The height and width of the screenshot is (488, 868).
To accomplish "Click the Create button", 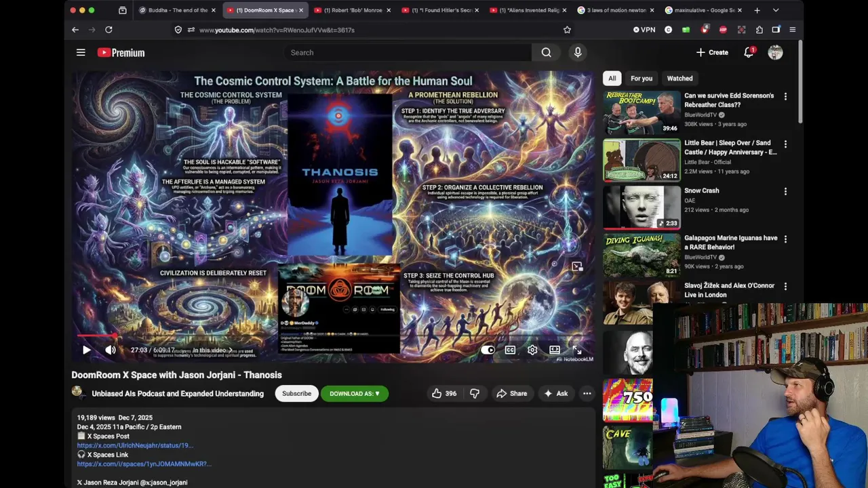I will [x=712, y=52].
